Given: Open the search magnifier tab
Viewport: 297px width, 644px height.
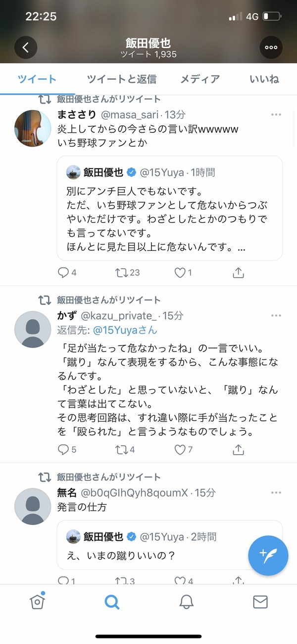Looking at the screenshot, I should tap(112, 602).
